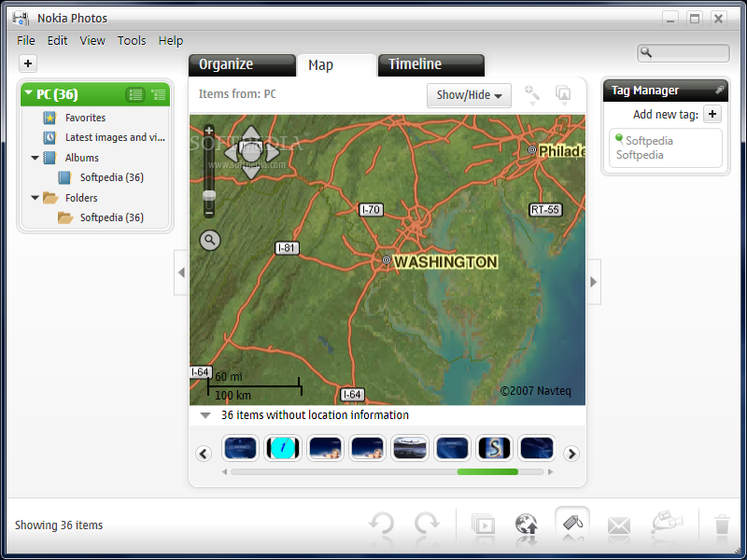The image size is (747, 560).
Task: Add a new tag with plus button
Action: click(x=712, y=114)
